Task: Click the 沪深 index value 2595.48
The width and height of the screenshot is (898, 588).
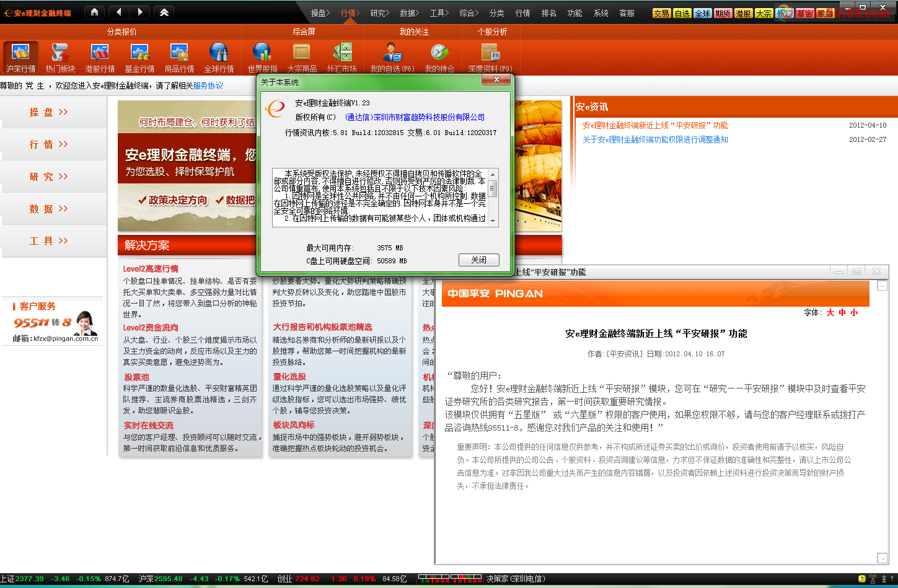Action: click(169, 579)
